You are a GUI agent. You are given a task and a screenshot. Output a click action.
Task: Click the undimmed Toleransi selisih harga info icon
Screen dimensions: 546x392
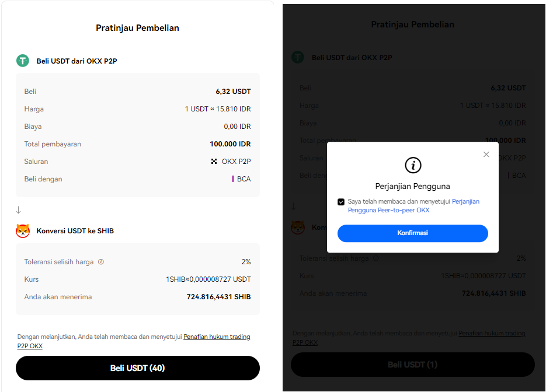[x=101, y=262]
